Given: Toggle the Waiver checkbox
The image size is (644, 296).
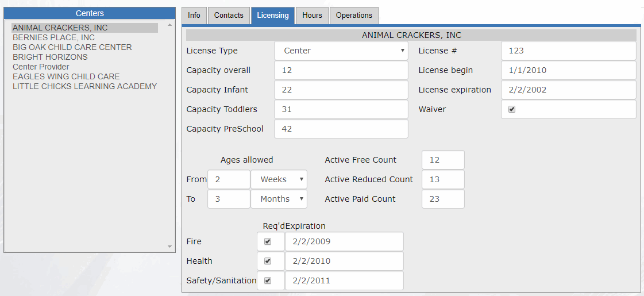Looking at the screenshot, I should tap(512, 109).
